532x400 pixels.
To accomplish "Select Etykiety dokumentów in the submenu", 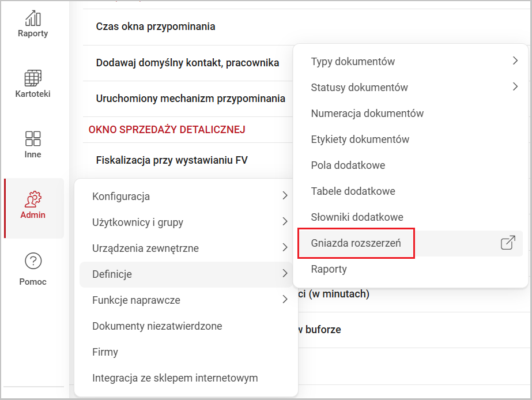I will (x=360, y=139).
